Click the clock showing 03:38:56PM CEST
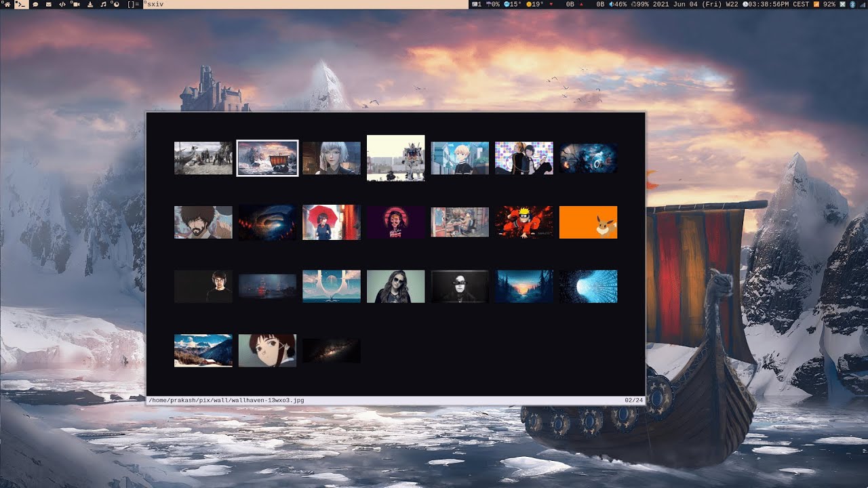The image size is (868, 488). [x=776, y=4]
